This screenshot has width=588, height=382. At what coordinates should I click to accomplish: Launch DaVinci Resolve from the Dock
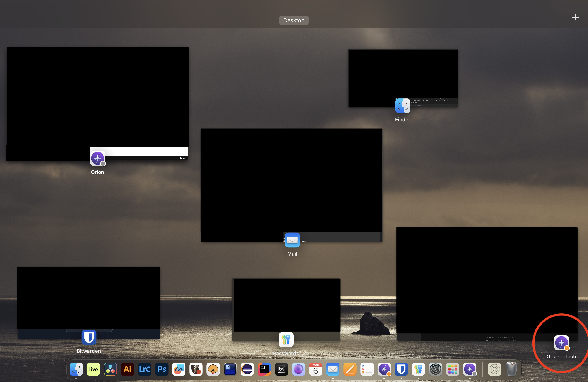110,369
